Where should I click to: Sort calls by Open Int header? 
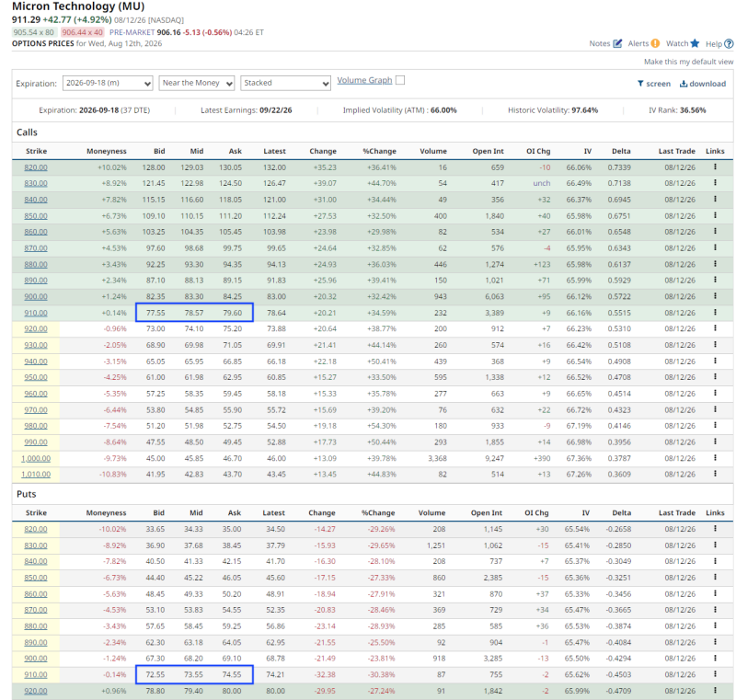(489, 151)
